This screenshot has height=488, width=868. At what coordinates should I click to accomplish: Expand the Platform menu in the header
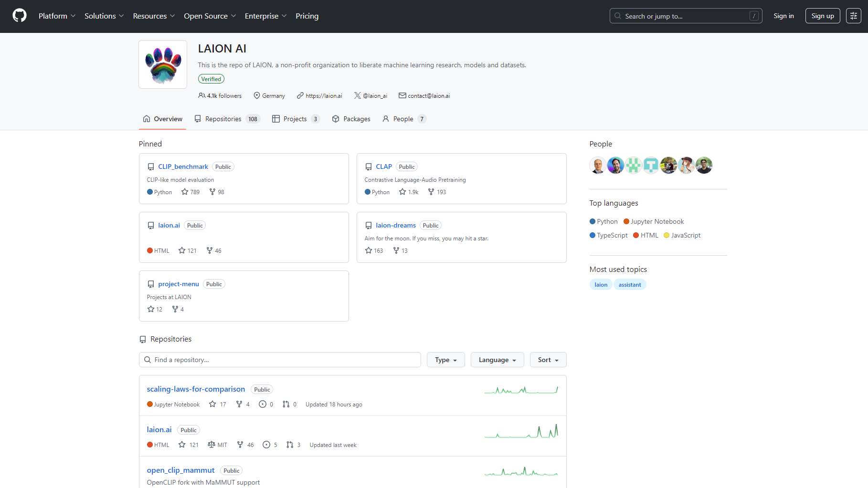(57, 16)
